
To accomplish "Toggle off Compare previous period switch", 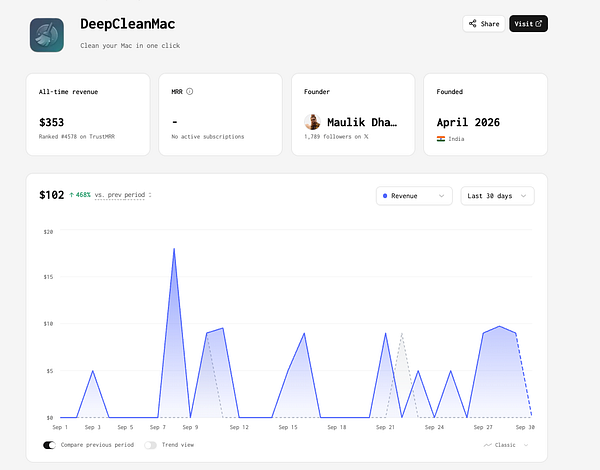I will coord(49,445).
